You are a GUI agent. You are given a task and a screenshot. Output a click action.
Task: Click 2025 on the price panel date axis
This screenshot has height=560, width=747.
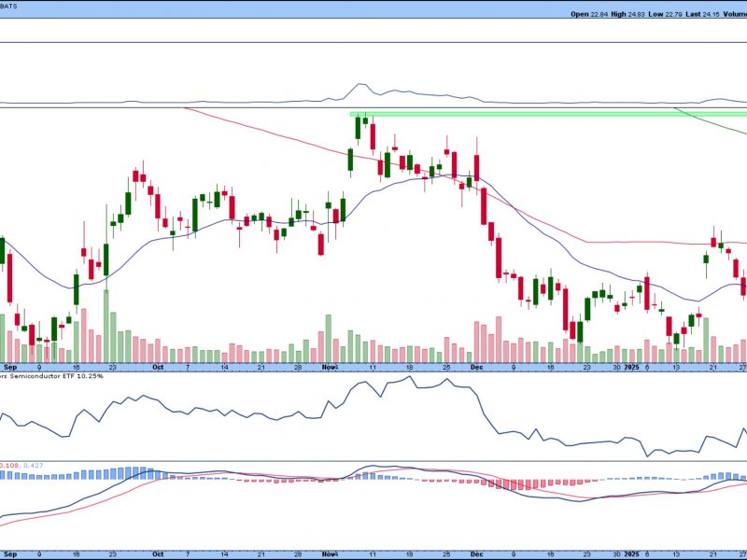coord(632,367)
